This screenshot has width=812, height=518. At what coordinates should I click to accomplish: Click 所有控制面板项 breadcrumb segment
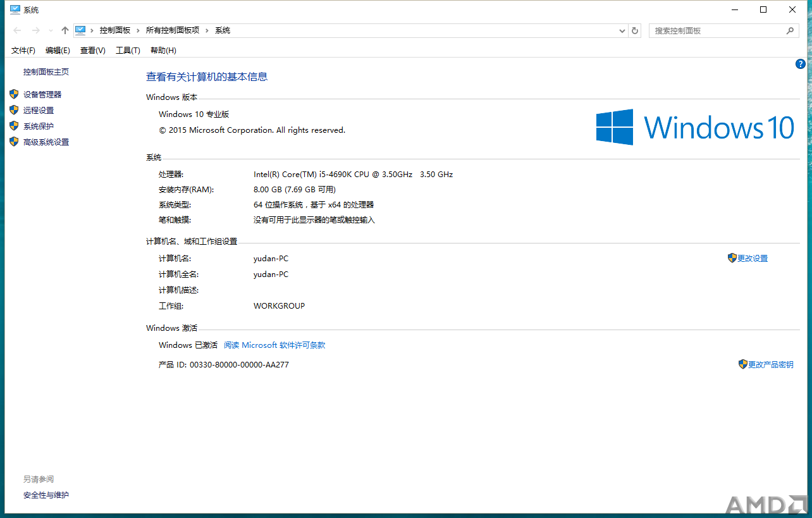[173, 30]
